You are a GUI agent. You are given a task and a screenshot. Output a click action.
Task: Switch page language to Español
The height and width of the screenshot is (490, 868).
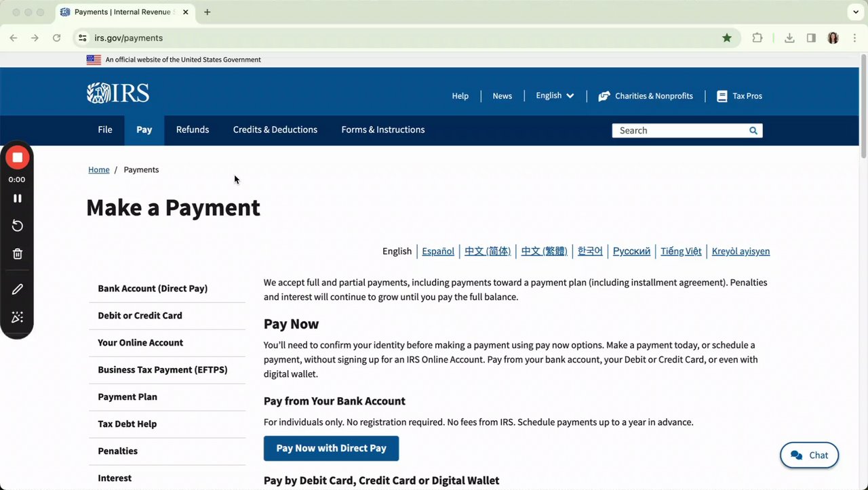438,251
